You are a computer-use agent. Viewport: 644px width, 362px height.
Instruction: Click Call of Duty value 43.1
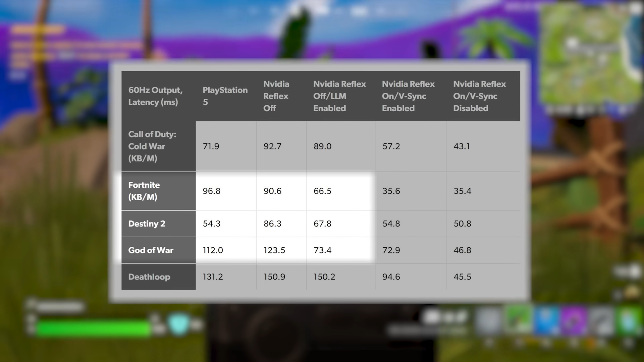(x=462, y=146)
